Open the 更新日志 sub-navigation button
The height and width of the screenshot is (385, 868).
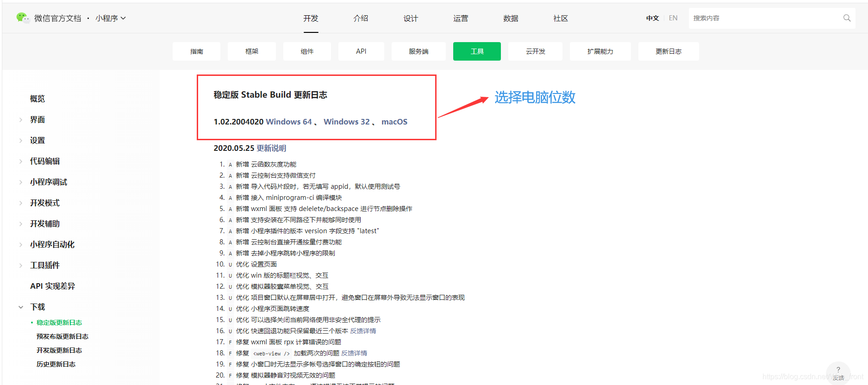668,51
